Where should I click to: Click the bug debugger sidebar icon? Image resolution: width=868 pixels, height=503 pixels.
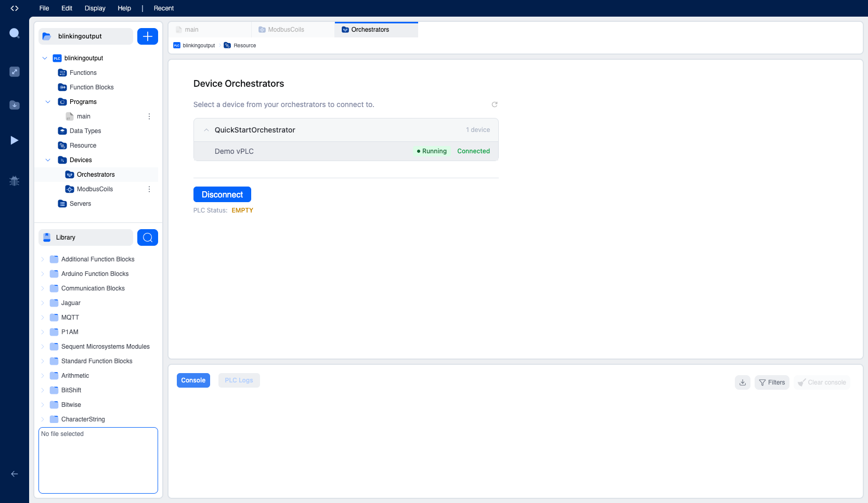[x=15, y=181]
